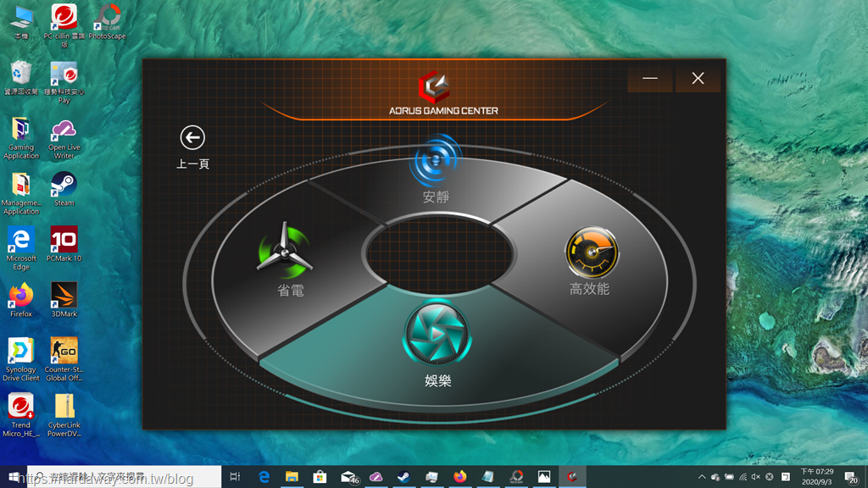Open the Windows Start menu
This screenshot has width=868, height=488.
14,477
